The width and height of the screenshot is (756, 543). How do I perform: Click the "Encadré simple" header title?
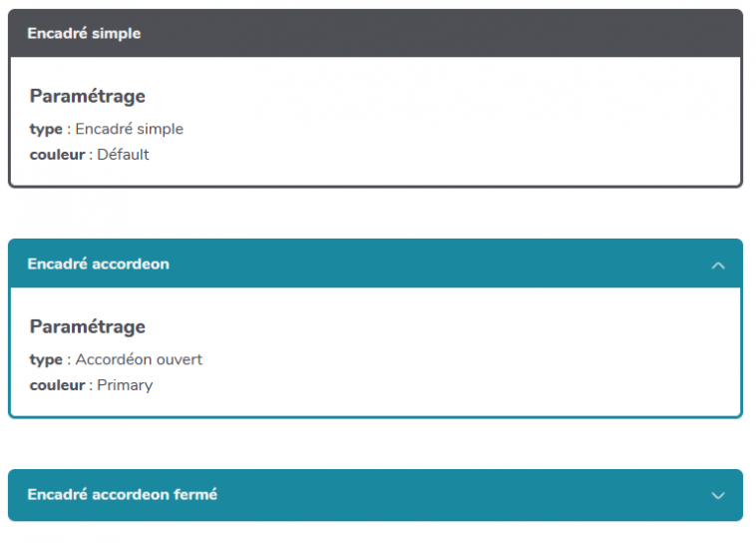pyautogui.click(x=84, y=33)
